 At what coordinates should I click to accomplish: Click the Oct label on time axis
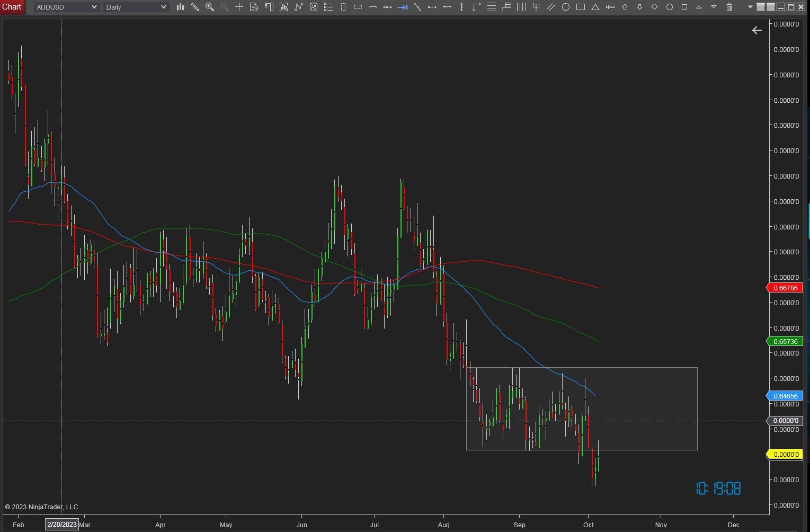coord(589,525)
